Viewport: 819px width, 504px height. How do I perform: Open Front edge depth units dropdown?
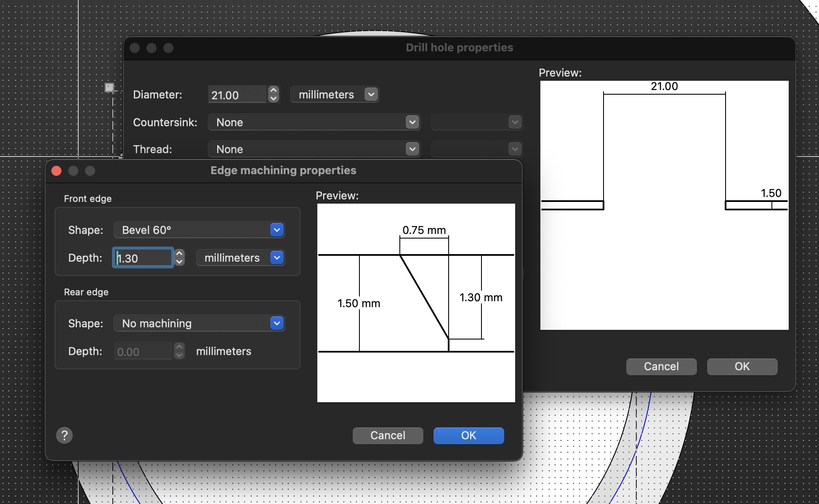241,257
